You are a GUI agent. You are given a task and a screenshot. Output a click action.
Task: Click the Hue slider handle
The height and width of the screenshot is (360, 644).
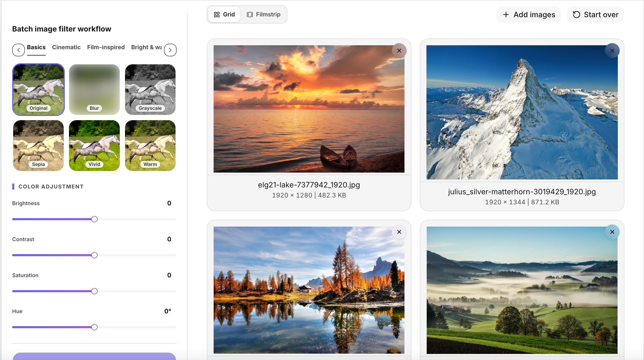pos(94,327)
